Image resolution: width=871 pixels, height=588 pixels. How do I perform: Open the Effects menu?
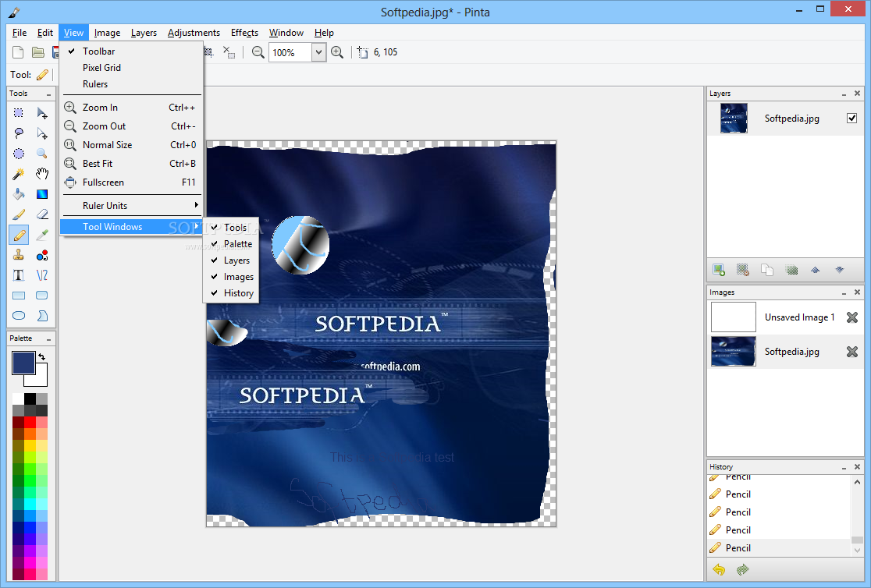[x=244, y=33]
